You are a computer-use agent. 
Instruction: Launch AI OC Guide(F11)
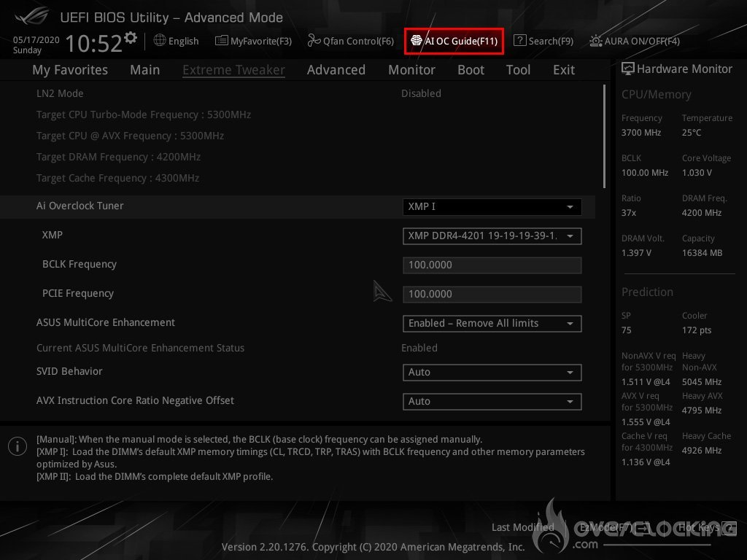(454, 41)
